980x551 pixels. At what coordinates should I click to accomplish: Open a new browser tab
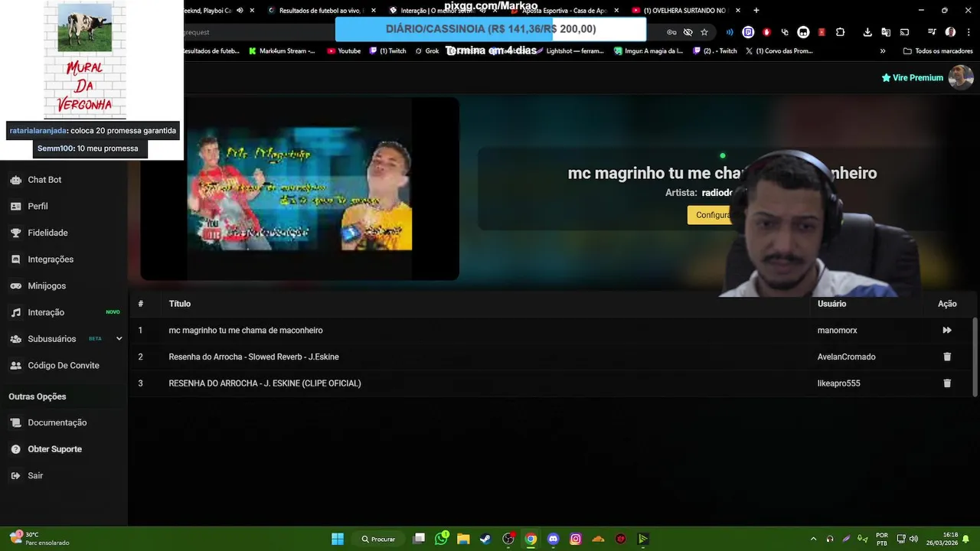[756, 11]
